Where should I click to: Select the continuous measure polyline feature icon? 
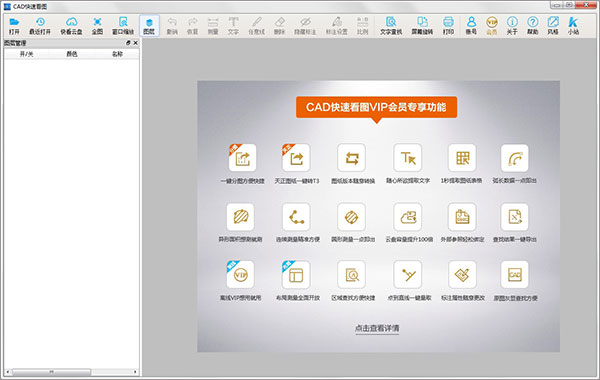click(296, 217)
